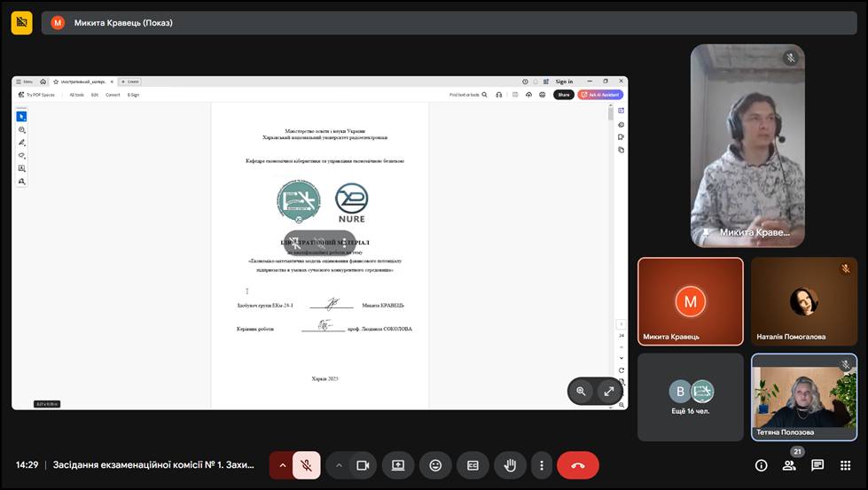The height and width of the screenshot is (490, 868).
Task: Click the present screen icon
Action: 398,465
